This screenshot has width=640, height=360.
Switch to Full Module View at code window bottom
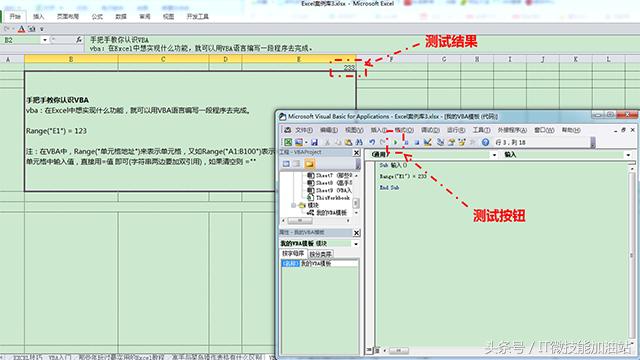tap(377, 350)
